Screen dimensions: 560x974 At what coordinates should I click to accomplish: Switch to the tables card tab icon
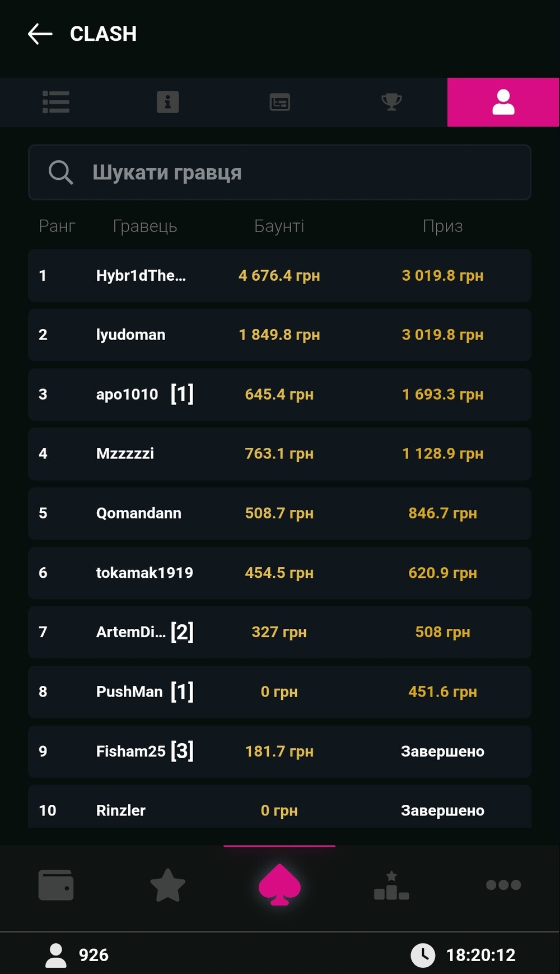pyautogui.click(x=279, y=102)
